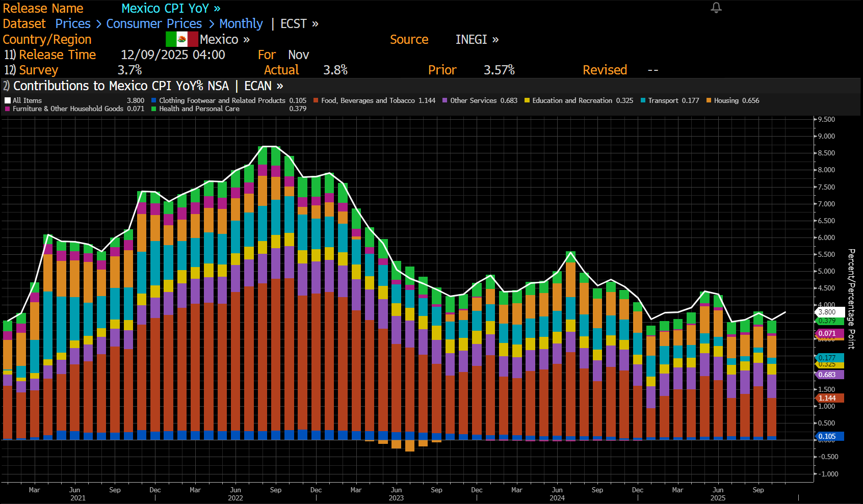The width and height of the screenshot is (863, 504).
Task: Click Contributions to Mexico CPI YoY% NSA title
Action: [x=121, y=86]
